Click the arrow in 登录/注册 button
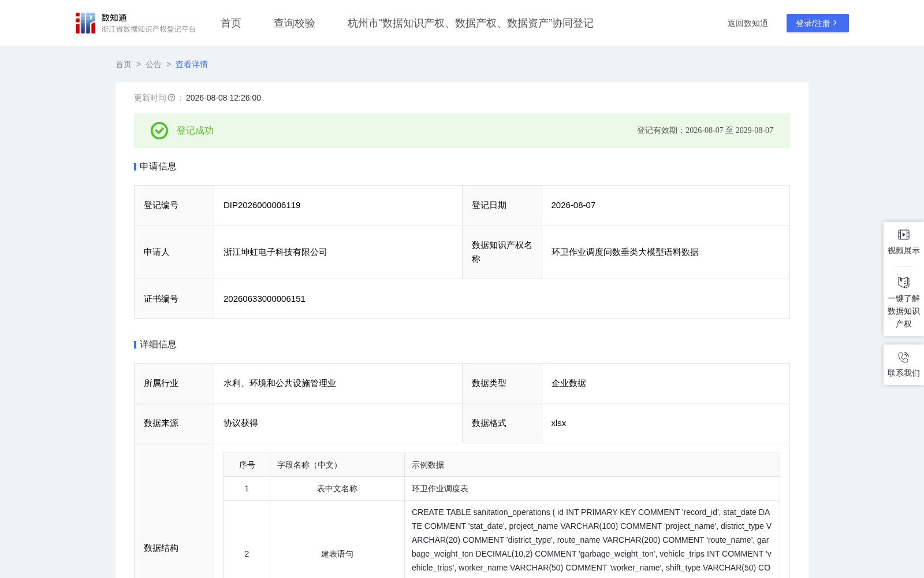The width and height of the screenshot is (924, 578). pos(835,23)
